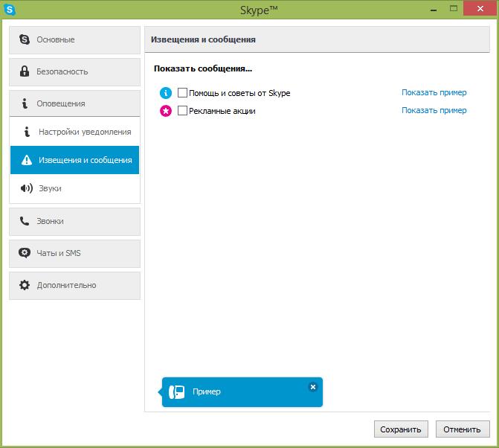Click the gear icon for Дополнительно
Image resolution: width=499 pixels, height=448 pixels.
pos(25,285)
